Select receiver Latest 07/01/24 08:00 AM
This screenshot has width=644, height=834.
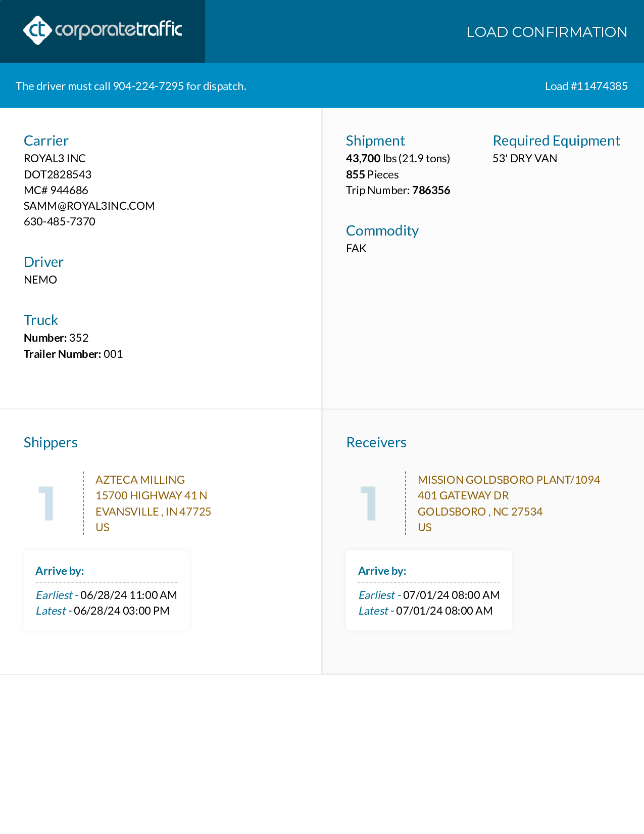[x=426, y=611]
